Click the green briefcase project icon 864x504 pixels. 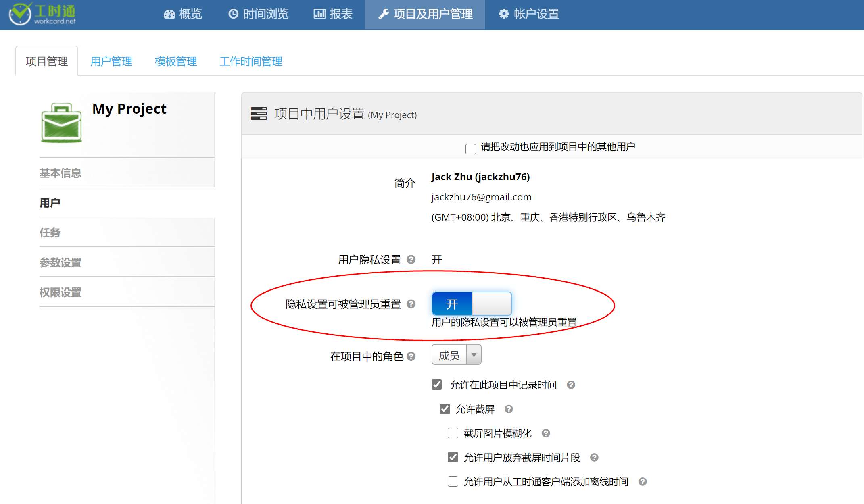[61, 123]
